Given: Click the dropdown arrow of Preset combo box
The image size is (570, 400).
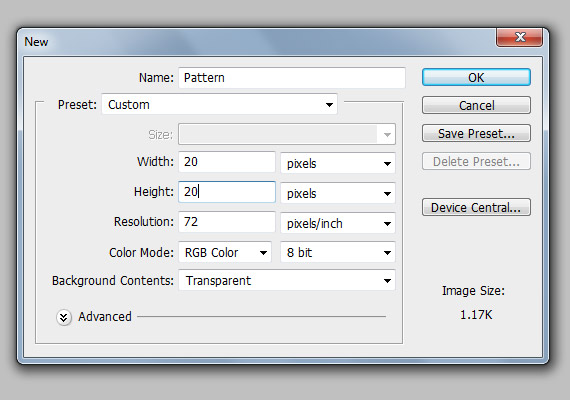Looking at the screenshot, I should (x=329, y=105).
